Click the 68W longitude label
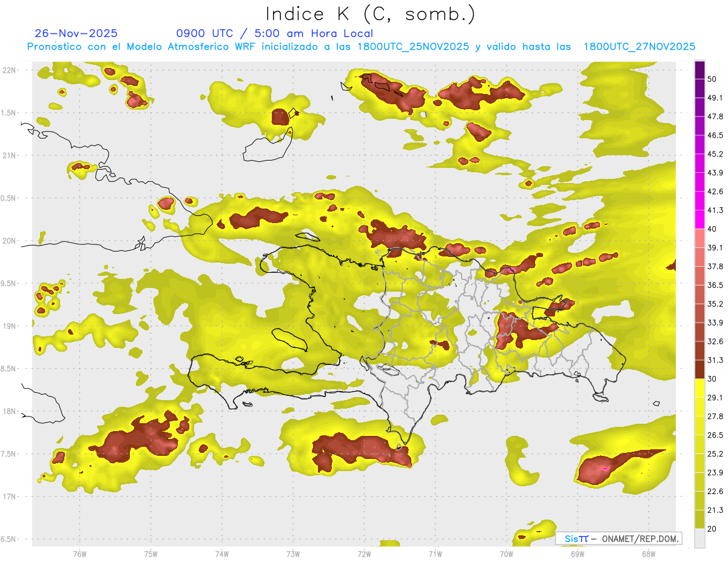728x562 pixels. point(649,554)
